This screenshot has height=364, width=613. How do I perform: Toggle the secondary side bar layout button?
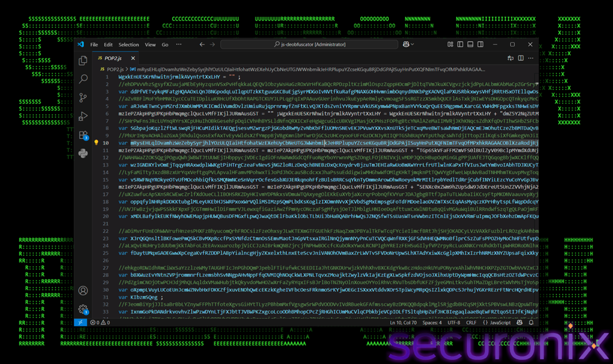480,45
